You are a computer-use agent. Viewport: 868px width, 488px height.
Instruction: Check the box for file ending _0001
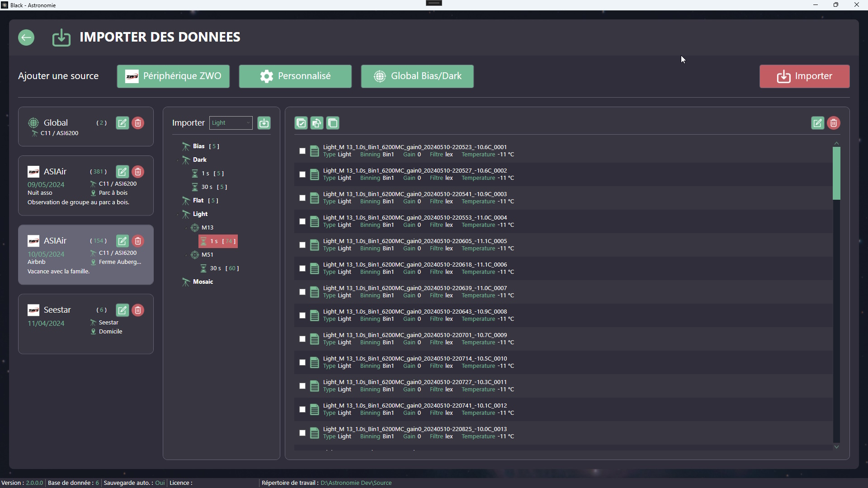click(302, 151)
